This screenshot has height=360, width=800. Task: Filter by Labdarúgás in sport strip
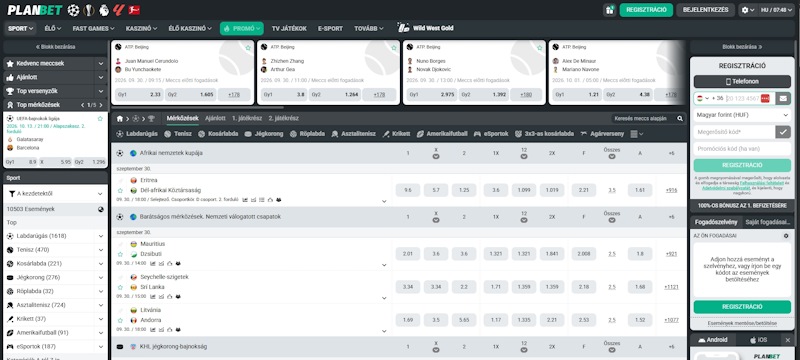(138, 134)
